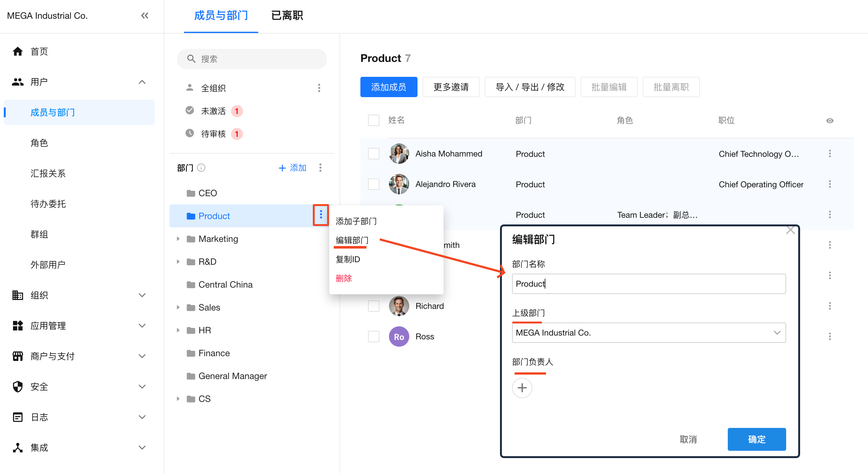
Task: Click the plus icon to add department head
Action: tap(522, 388)
